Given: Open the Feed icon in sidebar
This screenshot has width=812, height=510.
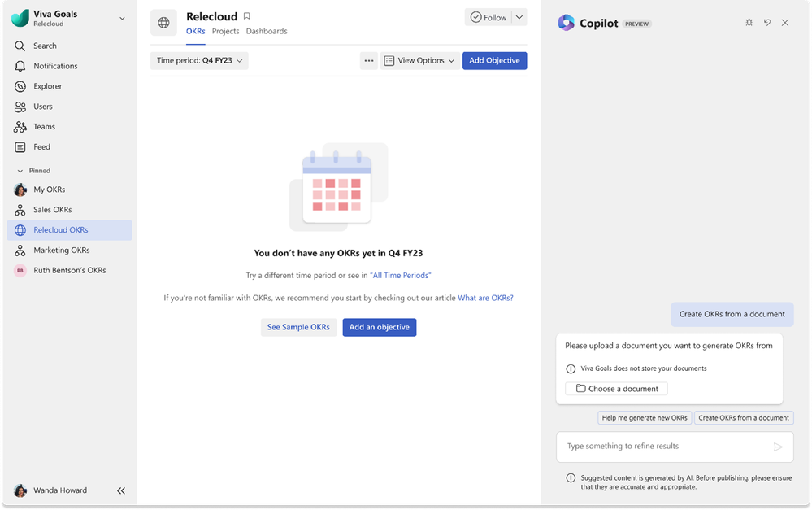Looking at the screenshot, I should 20,146.
